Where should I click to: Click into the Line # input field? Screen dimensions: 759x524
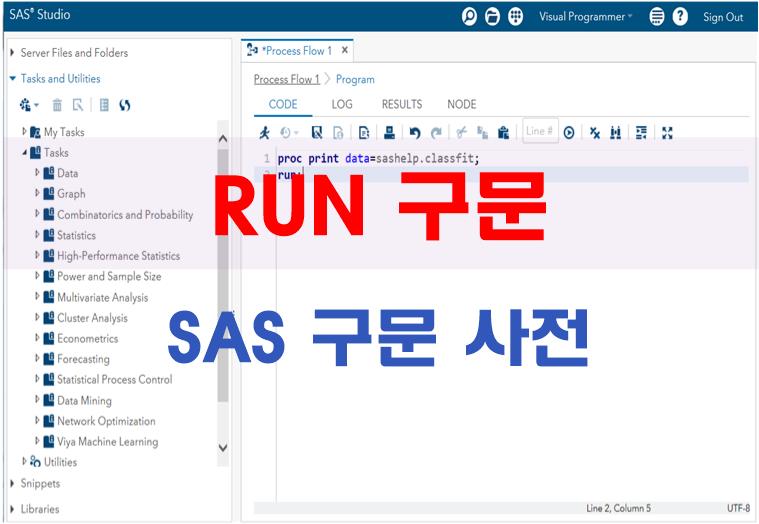(x=540, y=131)
